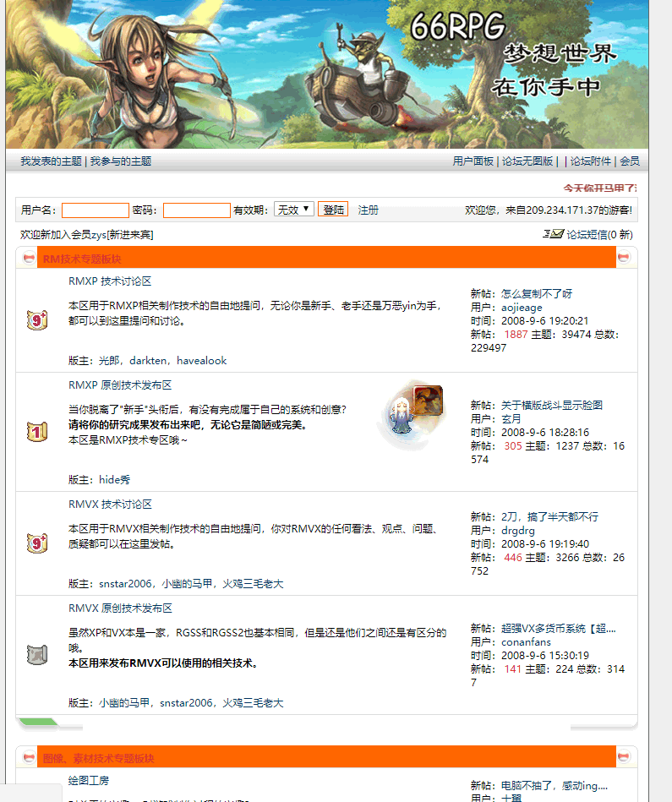Click the 66RPG banner image
This screenshot has width=672, height=802.
tap(327, 74)
